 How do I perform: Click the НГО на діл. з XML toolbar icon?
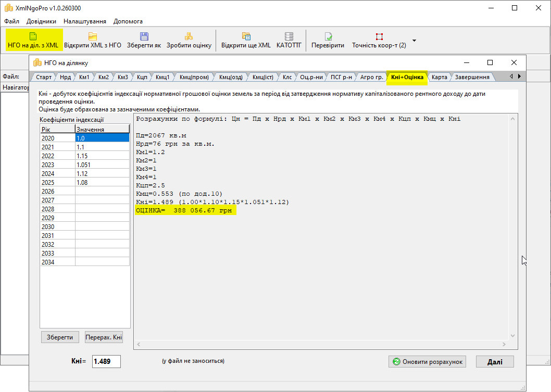click(33, 36)
